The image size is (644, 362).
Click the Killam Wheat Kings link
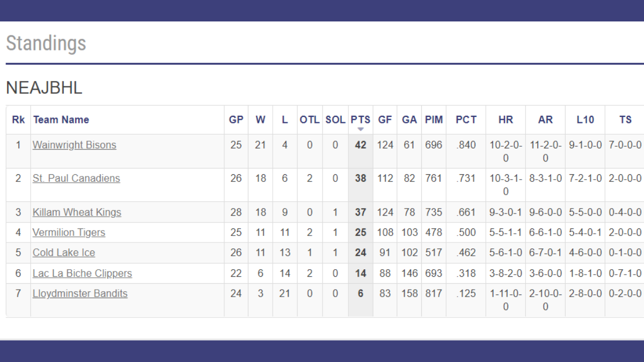(77, 212)
